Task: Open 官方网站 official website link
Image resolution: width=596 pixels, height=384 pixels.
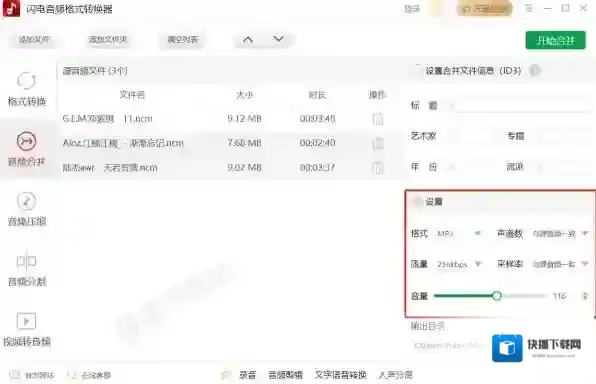Action: point(32,375)
